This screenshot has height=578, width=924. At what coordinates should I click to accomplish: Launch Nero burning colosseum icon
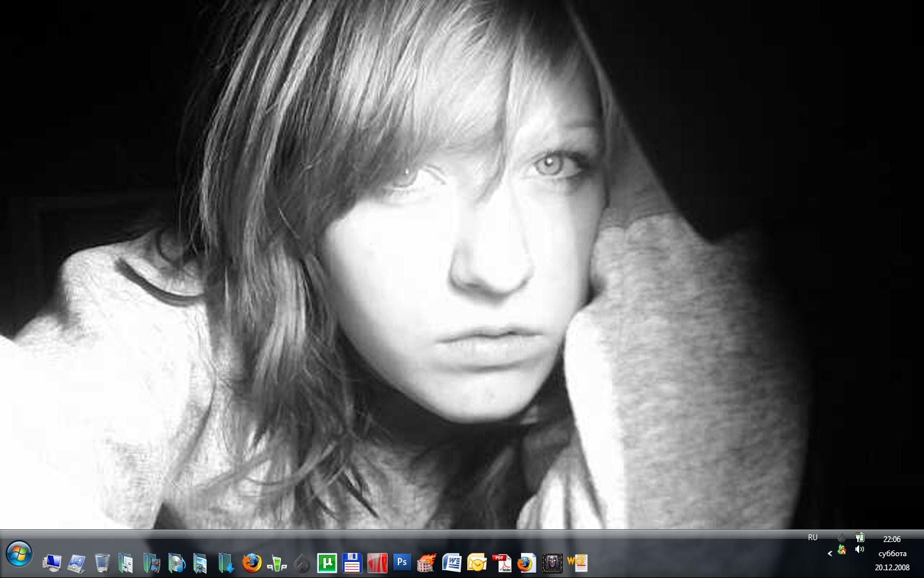(x=426, y=563)
